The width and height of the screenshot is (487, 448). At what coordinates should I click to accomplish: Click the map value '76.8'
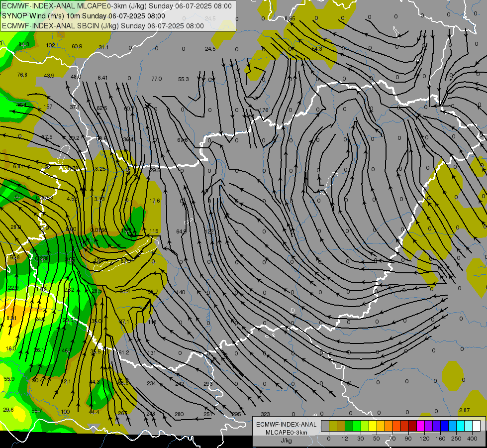coord(22,75)
